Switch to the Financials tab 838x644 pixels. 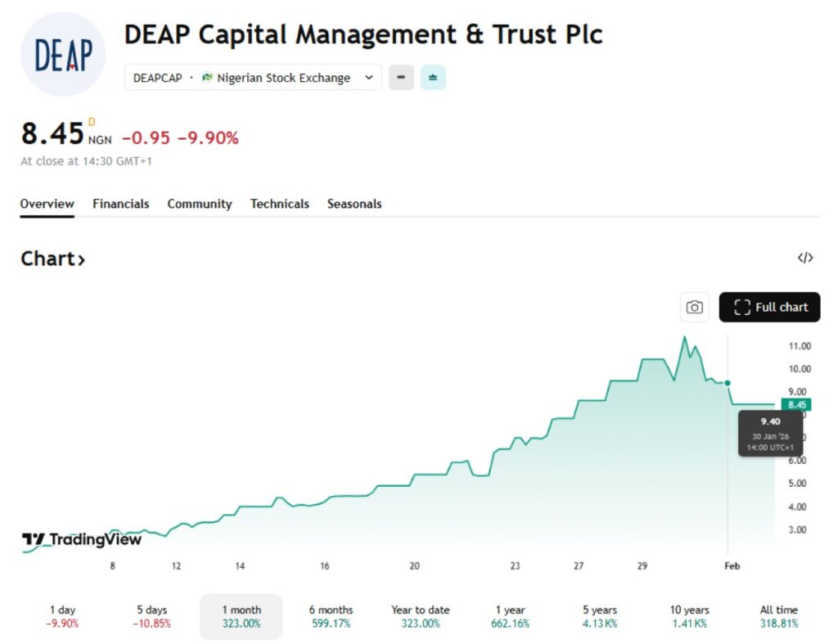click(120, 204)
